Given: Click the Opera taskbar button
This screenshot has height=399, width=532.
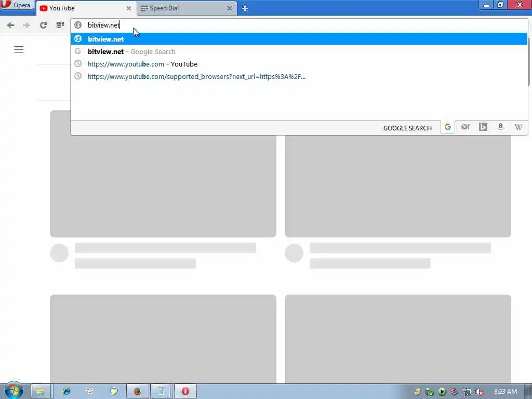Looking at the screenshot, I should coord(185,392).
